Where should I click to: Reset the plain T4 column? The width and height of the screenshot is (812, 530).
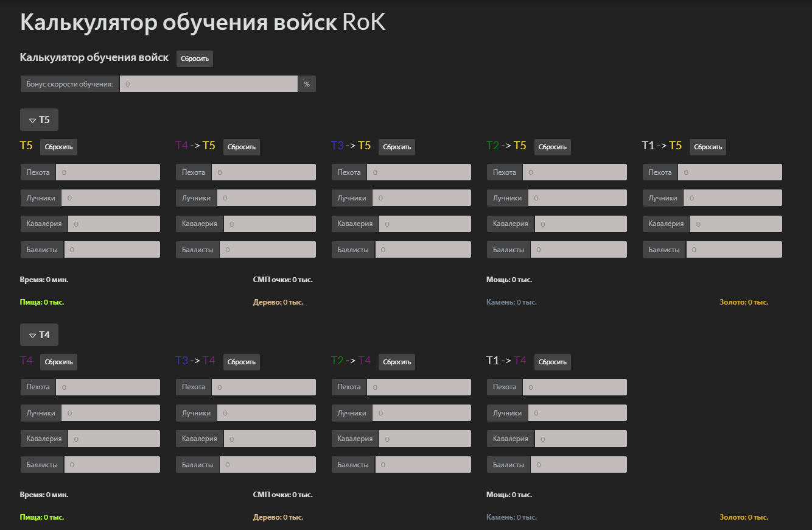(58, 362)
